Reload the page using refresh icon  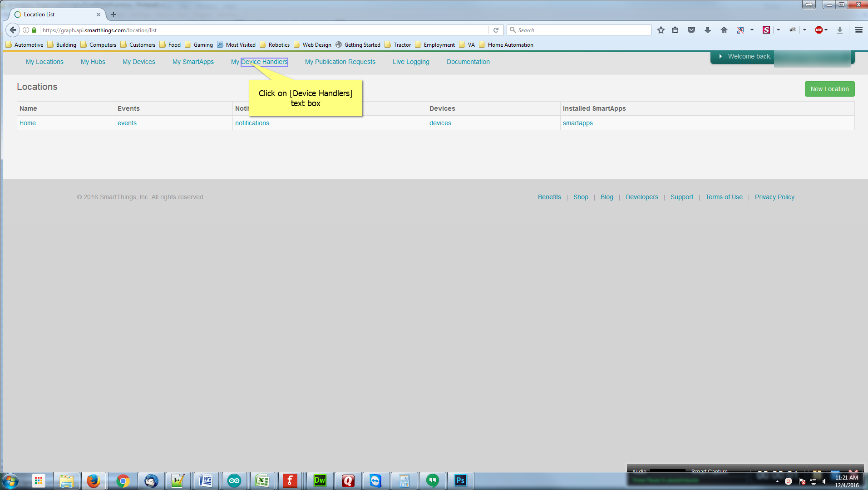point(496,30)
